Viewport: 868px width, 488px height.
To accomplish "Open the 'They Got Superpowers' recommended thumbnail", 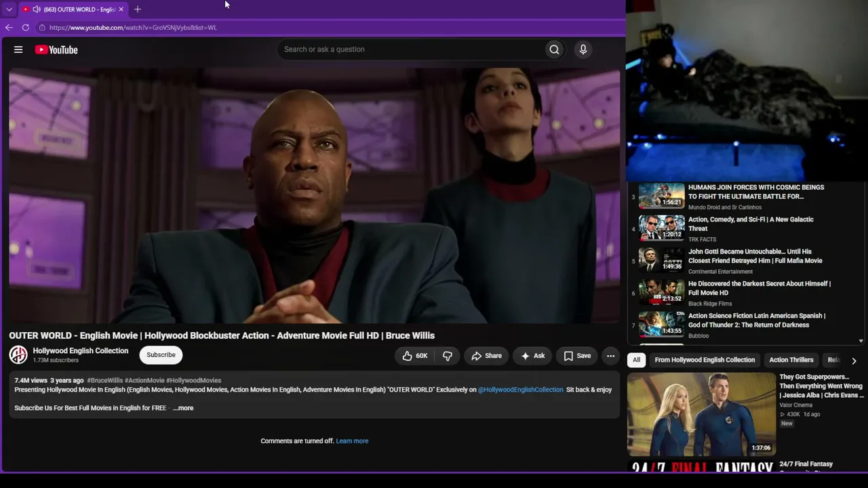I will [x=701, y=414].
